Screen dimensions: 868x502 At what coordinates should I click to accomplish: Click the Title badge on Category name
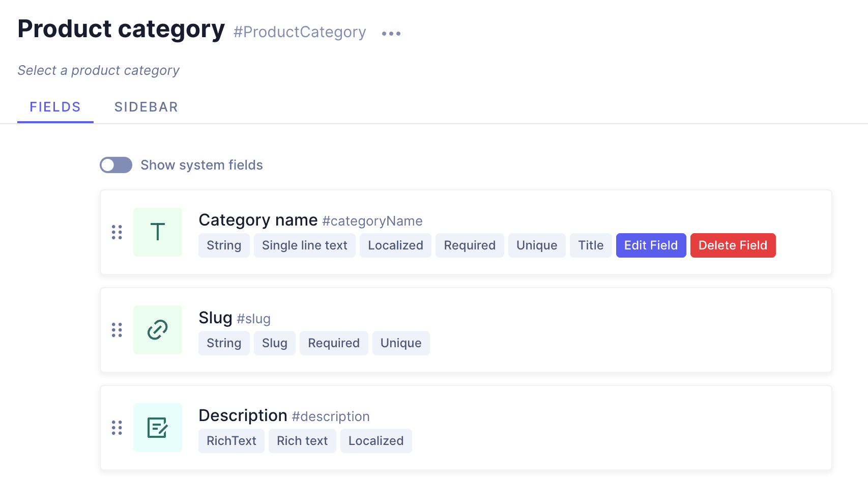pyautogui.click(x=591, y=245)
